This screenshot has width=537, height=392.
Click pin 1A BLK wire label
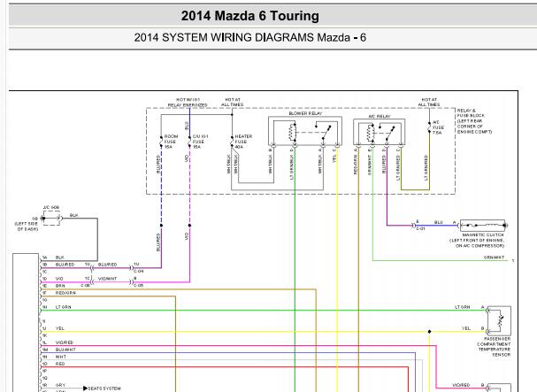point(59,257)
